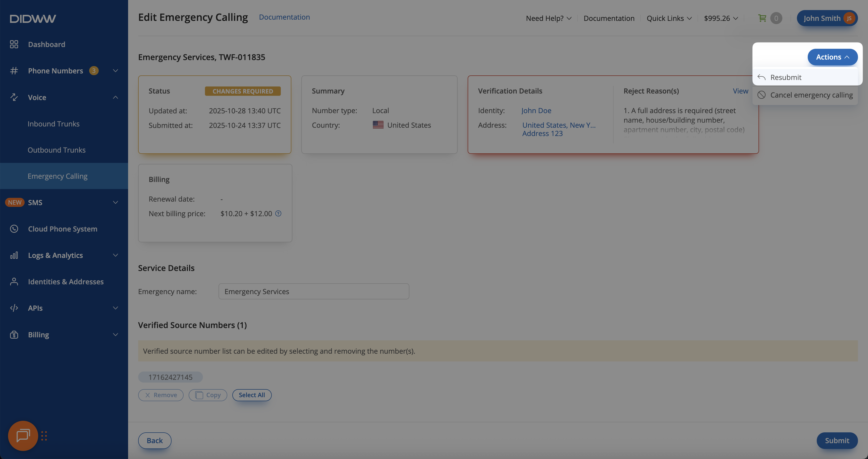Image resolution: width=868 pixels, height=459 pixels.
Task: Click the Dashboard grid icon
Action: point(14,44)
